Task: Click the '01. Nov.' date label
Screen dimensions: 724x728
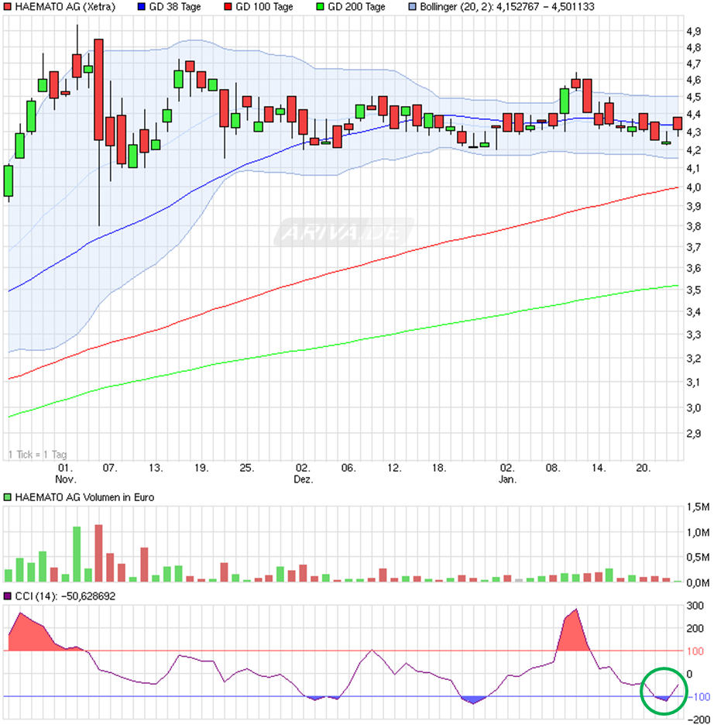Action: tap(66, 473)
